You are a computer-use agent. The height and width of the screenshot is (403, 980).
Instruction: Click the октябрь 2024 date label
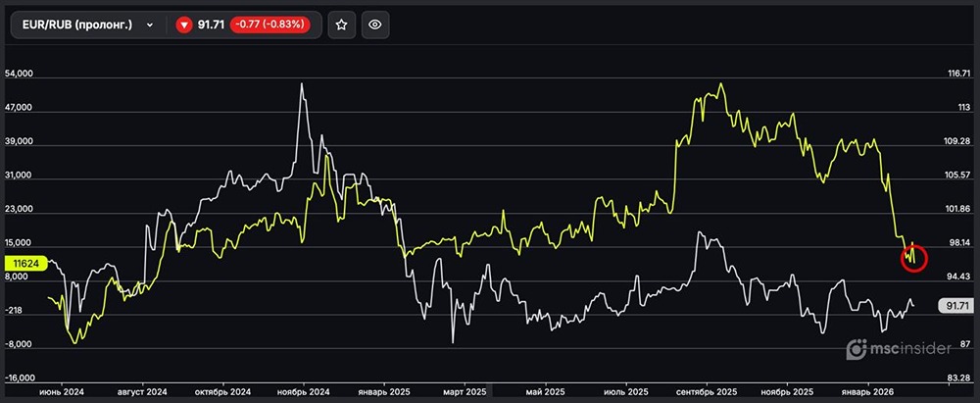(x=223, y=392)
